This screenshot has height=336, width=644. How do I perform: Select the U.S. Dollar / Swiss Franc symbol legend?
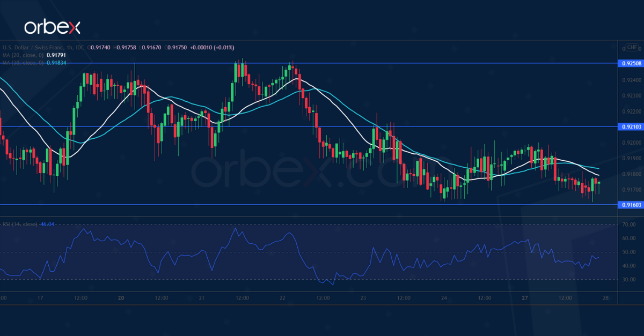pos(32,47)
